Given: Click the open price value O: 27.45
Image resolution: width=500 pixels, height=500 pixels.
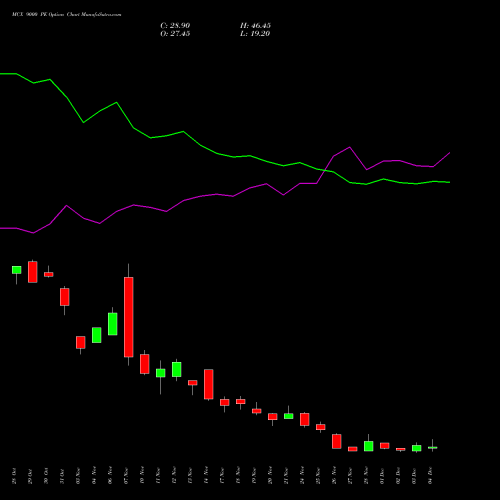Looking at the screenshot, I should tap(175, 34).
